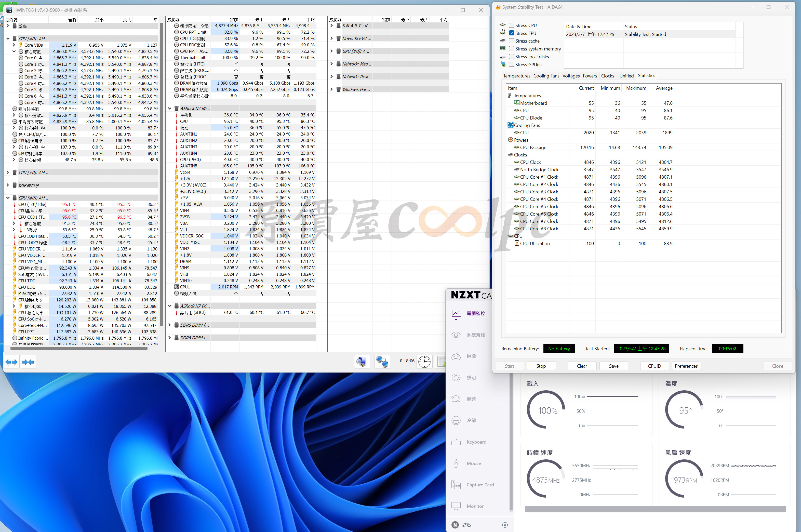Click NZXT CAM load 100% gauge
The height and width of the screenshot is (532, 801).
click(546, 410)
